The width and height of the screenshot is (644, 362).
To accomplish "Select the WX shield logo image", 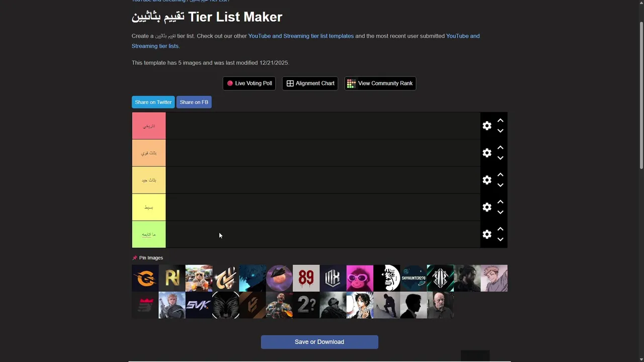I will click(x=333, y=278).
